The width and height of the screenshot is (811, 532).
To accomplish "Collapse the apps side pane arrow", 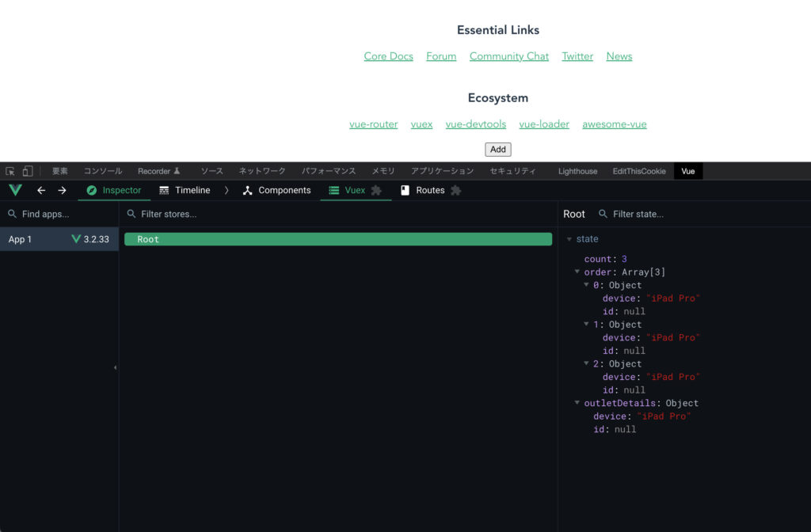I will [x=116, y=367].
